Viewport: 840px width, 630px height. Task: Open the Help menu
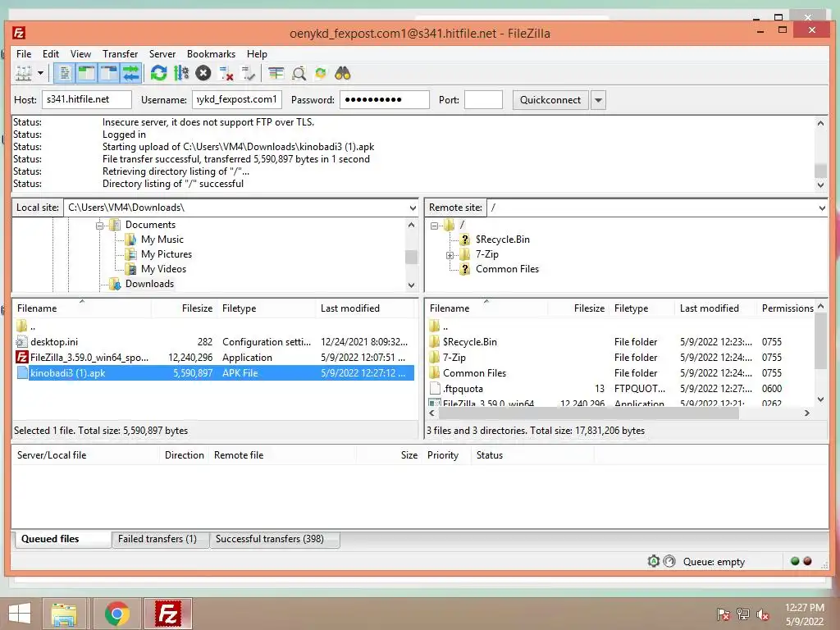coord(257,54)
